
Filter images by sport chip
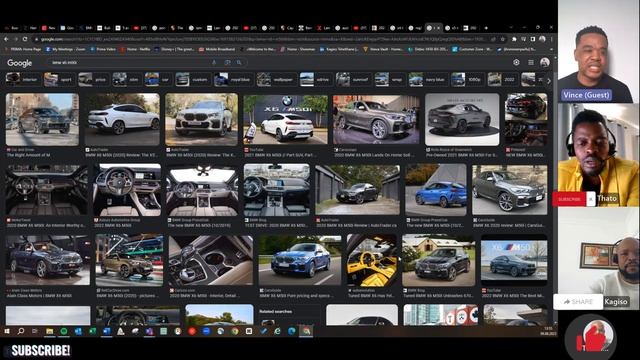pyautogui.click(x=59, y=79)
